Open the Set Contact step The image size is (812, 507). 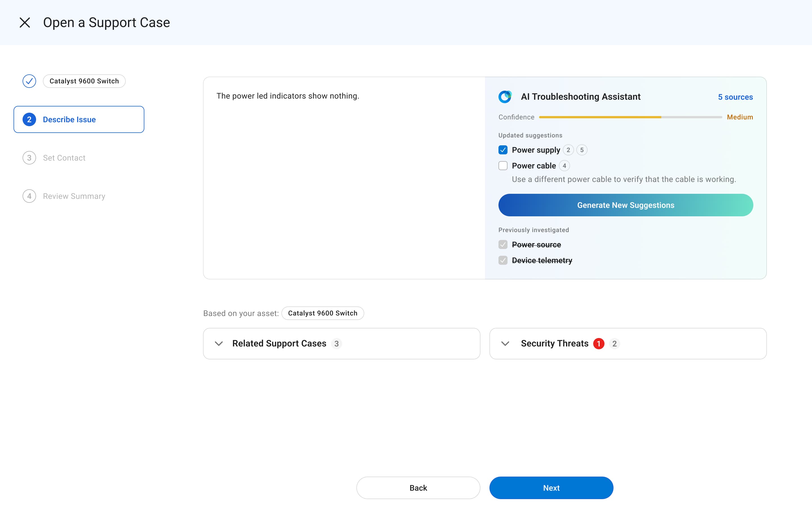coord(64,158)
